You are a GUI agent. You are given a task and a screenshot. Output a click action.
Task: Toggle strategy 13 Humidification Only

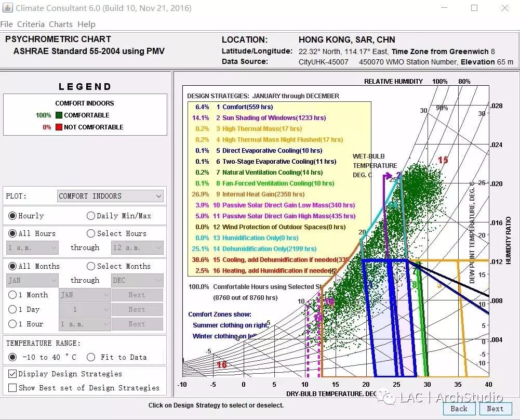pos(247,238)
